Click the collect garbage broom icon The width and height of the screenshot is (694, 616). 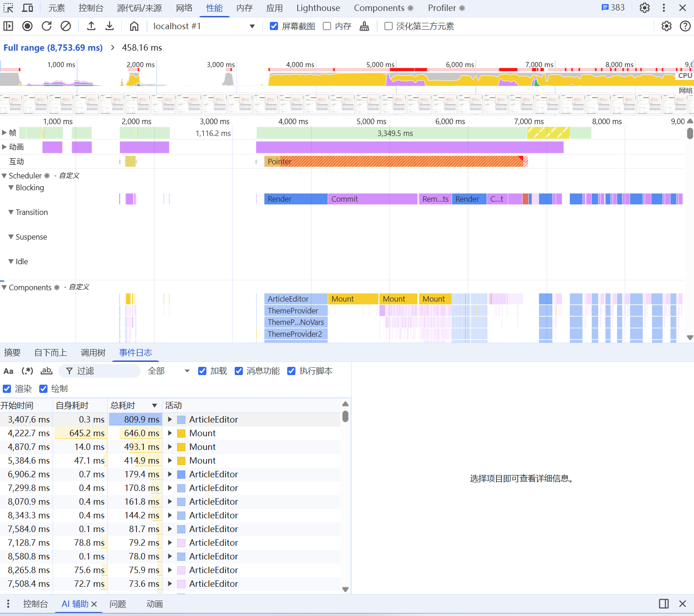tap(364, 26)
